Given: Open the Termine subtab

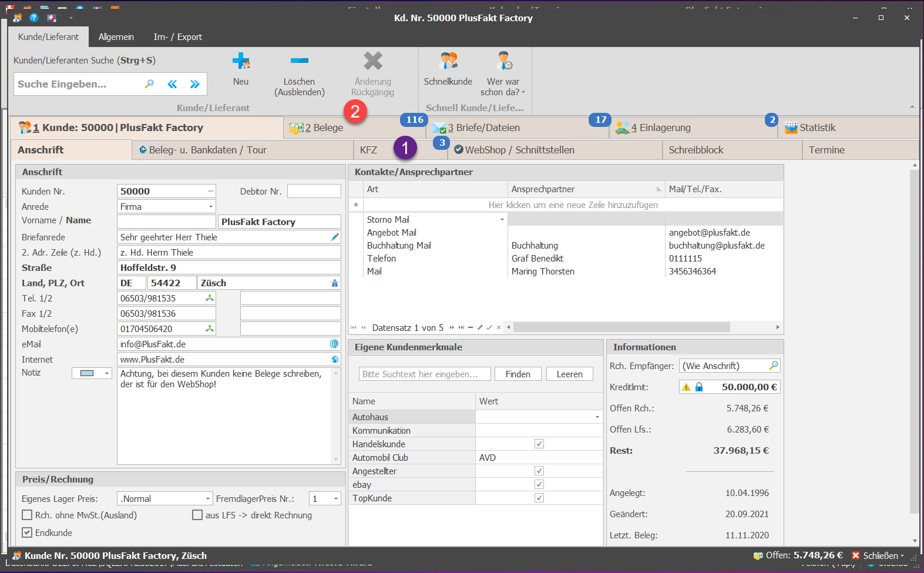Looking at the screenshot, I should coord(861,150).
